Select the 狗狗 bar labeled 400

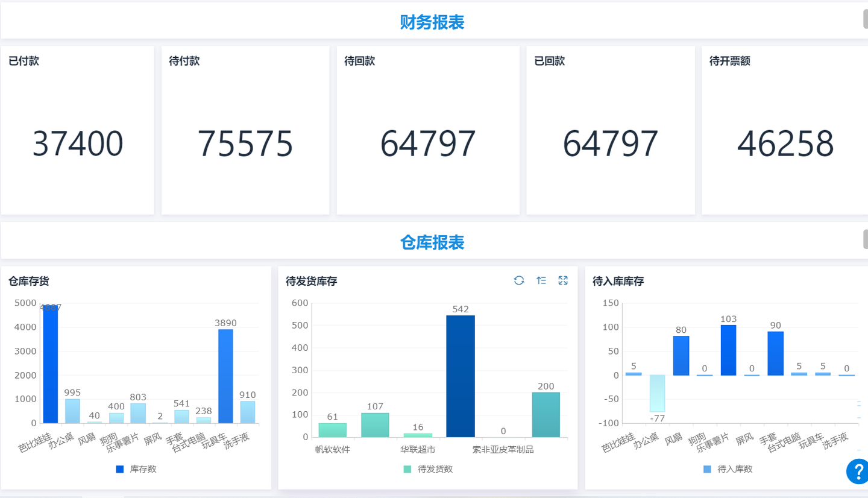(116, 418)
